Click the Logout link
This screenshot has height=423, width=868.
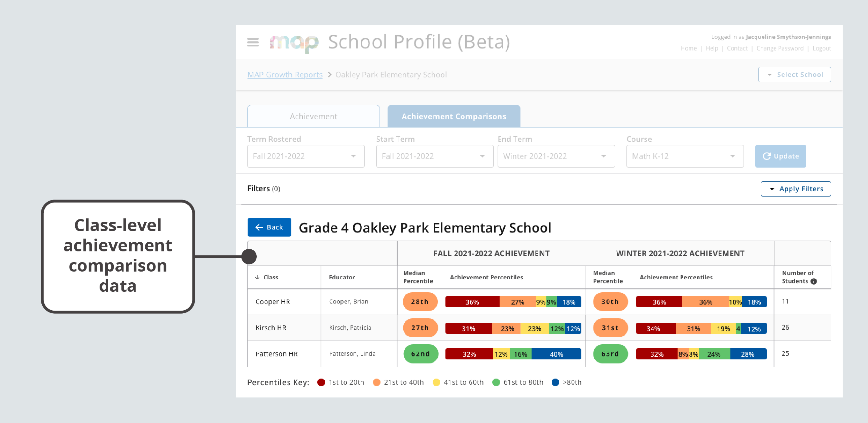822,48
